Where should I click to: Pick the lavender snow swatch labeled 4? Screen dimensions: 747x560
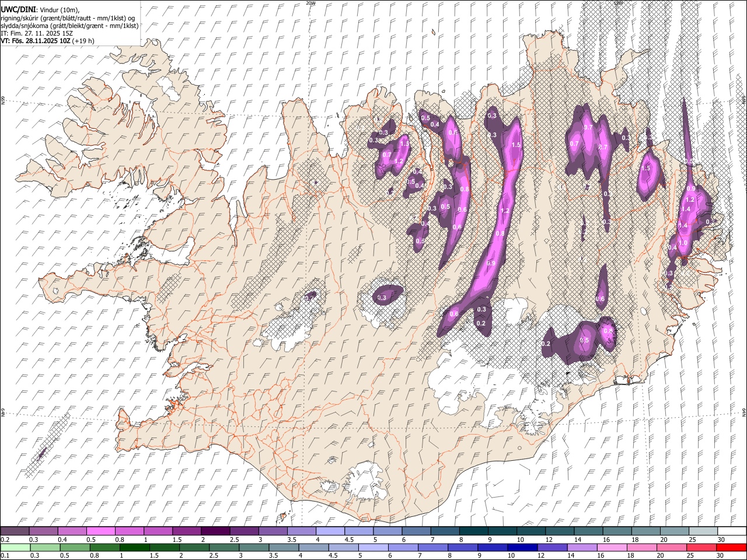pyautogui.click(x=329, y=531)
